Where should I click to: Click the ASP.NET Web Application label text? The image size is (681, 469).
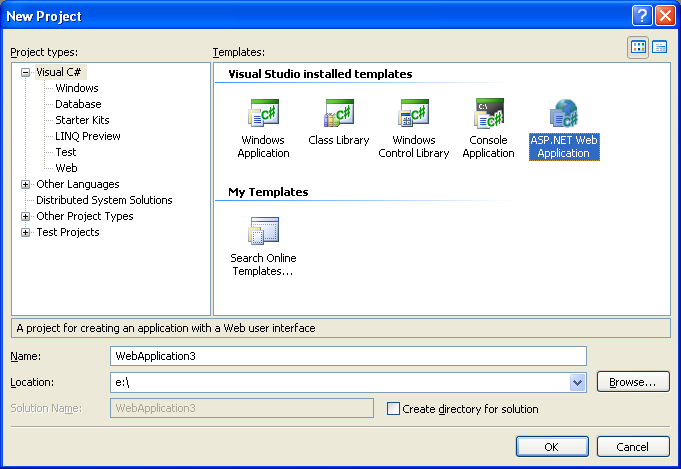564,147
